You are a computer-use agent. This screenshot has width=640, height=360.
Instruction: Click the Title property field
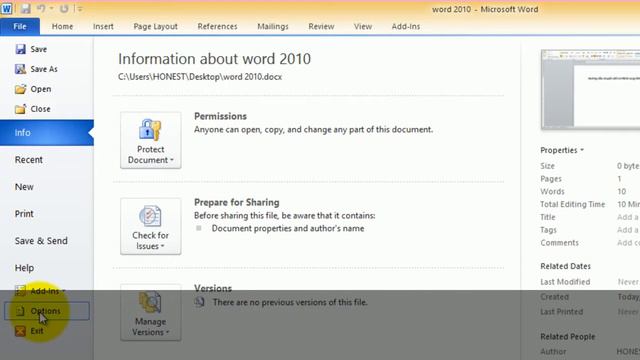pyautogui.click(x=628, y=217)
